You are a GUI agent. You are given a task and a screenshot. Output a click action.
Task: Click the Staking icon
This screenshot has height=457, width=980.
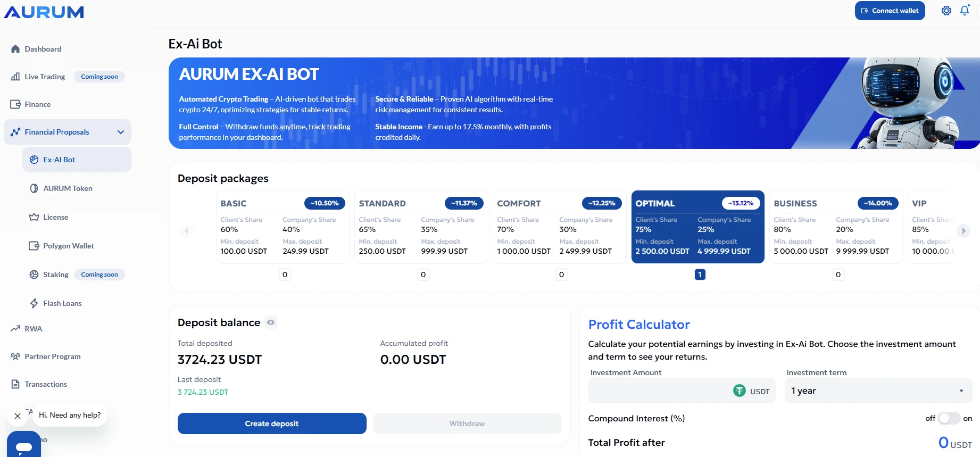click(34, 275)
